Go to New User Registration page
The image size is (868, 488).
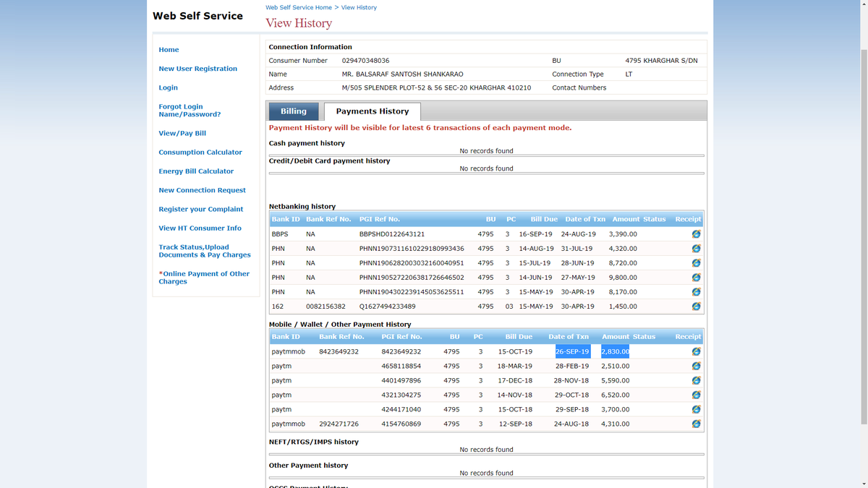(x=197, y=68)
